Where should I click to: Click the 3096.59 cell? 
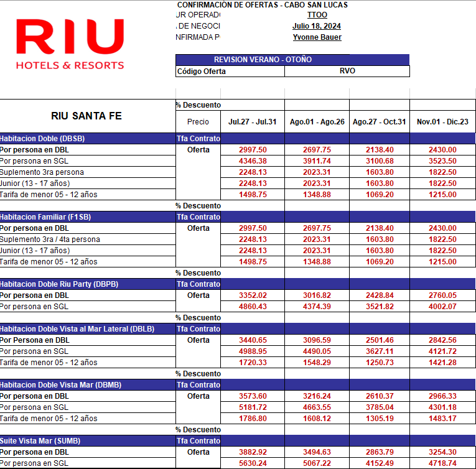coord(317,340)
